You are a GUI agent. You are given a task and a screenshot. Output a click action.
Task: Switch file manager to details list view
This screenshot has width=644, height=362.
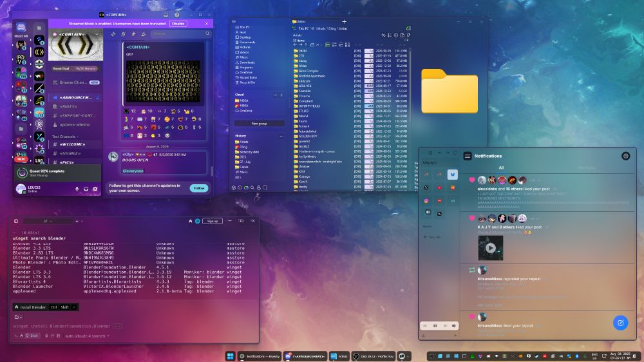click(328, 45)
